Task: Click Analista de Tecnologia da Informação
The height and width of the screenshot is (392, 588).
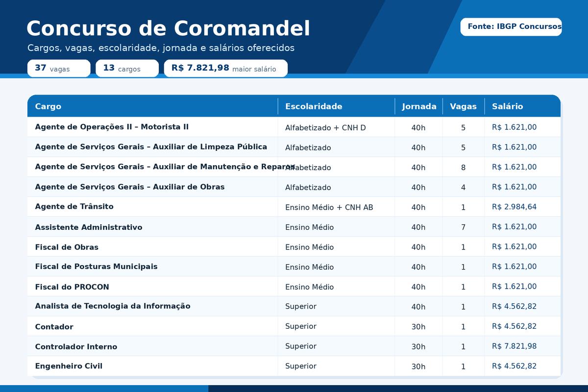Action: coord(113,306)
